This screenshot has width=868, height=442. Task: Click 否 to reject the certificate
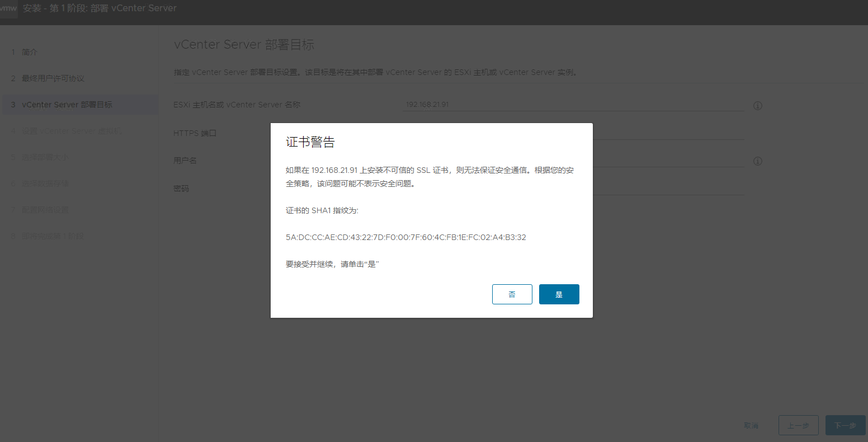click(x=512, y=294)
